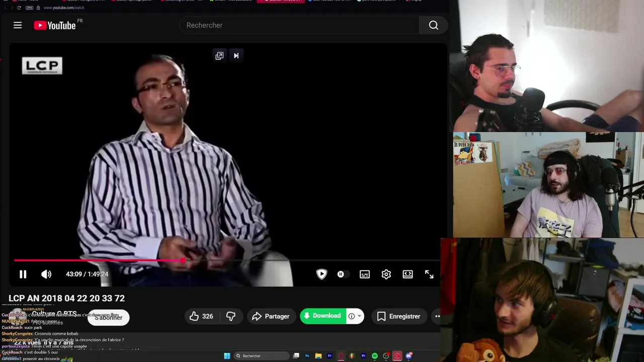The width and height of the screenshot is (644, 362).
Task: Switch to theater mode
Action: pyautogui.click(x=408, y=274)
